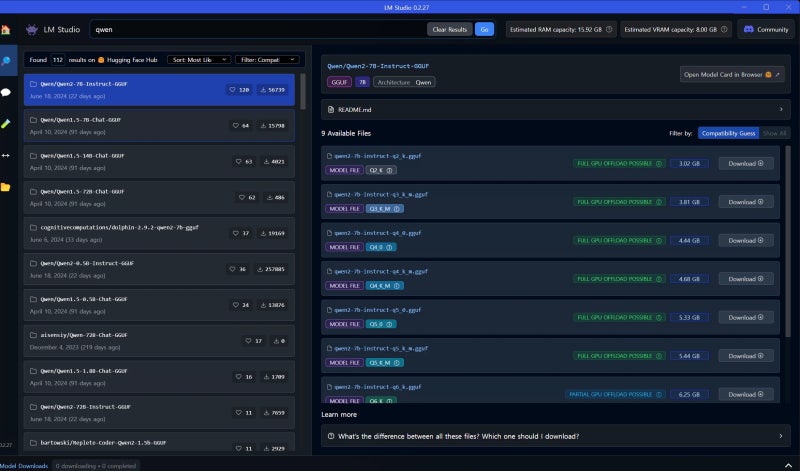Click the Architecture Qwen badge
Image resolution: width=800 pixels, height=471 pixels.
pos(404,82)
